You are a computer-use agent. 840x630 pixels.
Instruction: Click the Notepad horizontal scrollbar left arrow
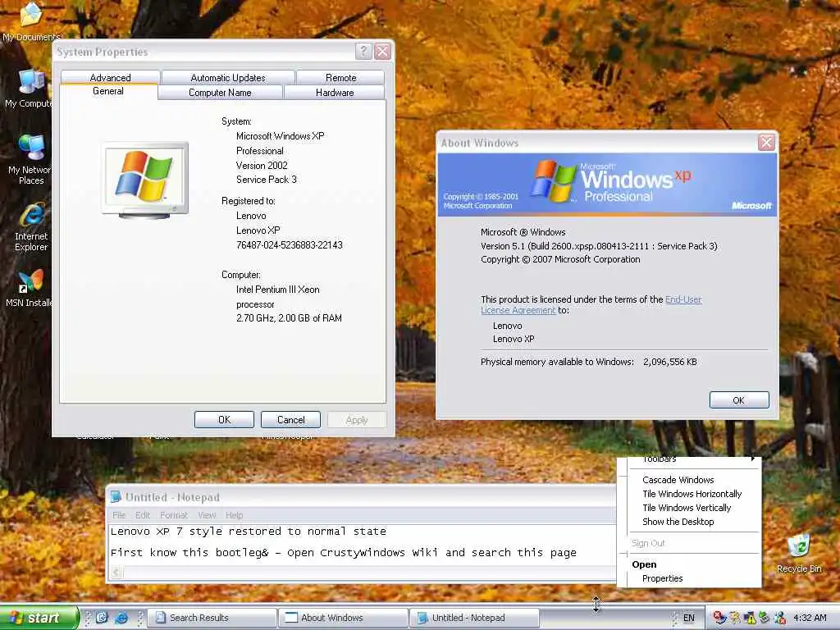[x=116, y=573]
